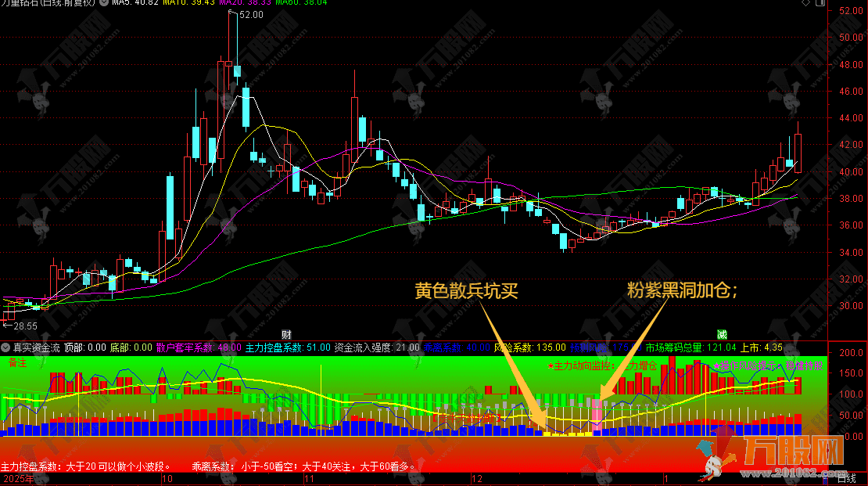
Task: Click the 2025年 label on the time axis
Action: (x=19, y=478)
